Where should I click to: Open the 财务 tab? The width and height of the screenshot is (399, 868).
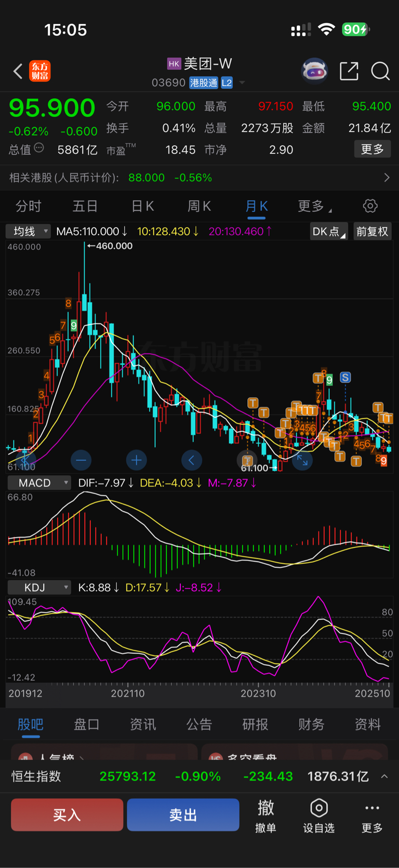[311, 724]
